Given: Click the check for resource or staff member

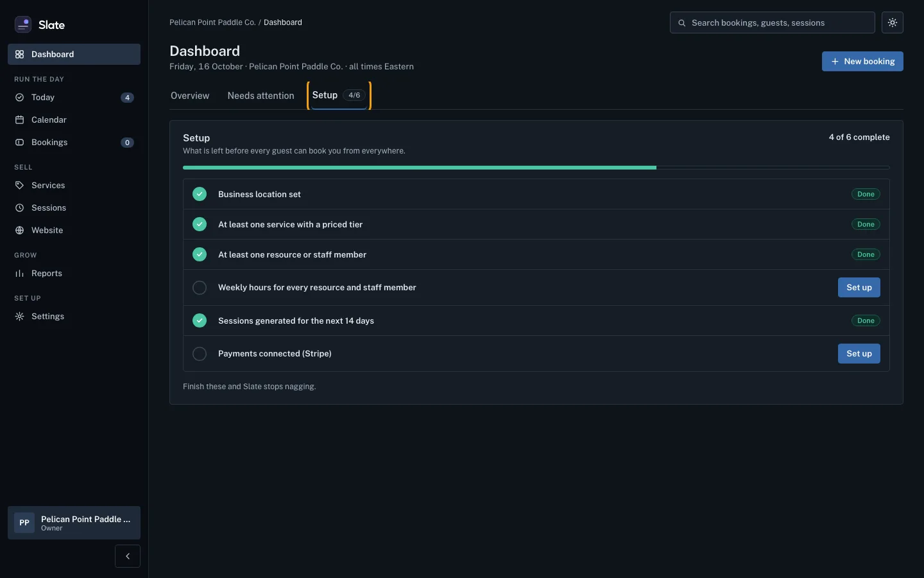Looking at the screenshot, I should [x=200, y=254].
